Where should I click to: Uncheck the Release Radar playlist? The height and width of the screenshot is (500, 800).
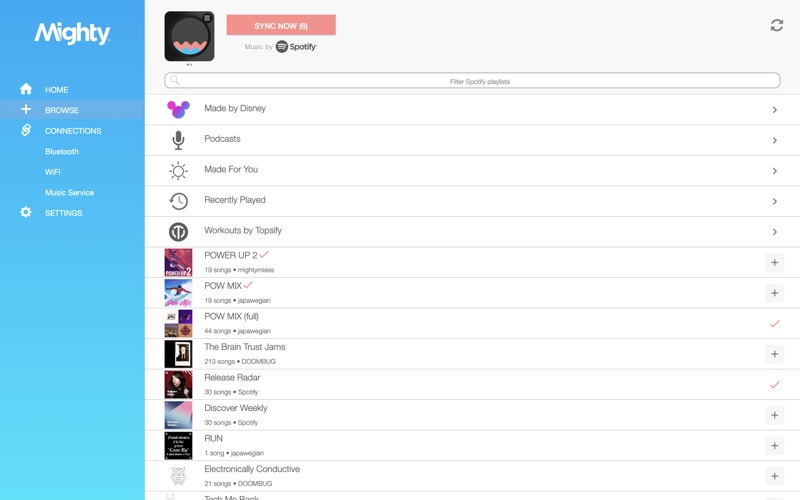[x=774, y=385]
